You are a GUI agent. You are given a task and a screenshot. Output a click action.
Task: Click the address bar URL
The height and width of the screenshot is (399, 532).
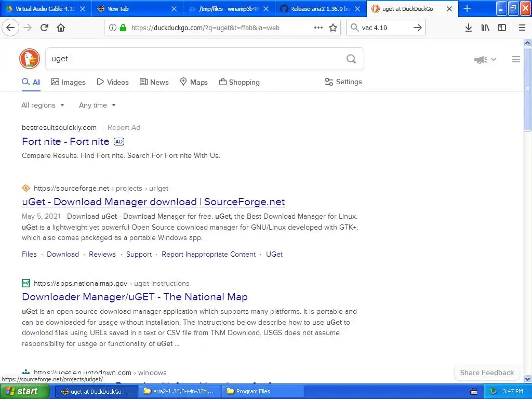coord(205,28)
